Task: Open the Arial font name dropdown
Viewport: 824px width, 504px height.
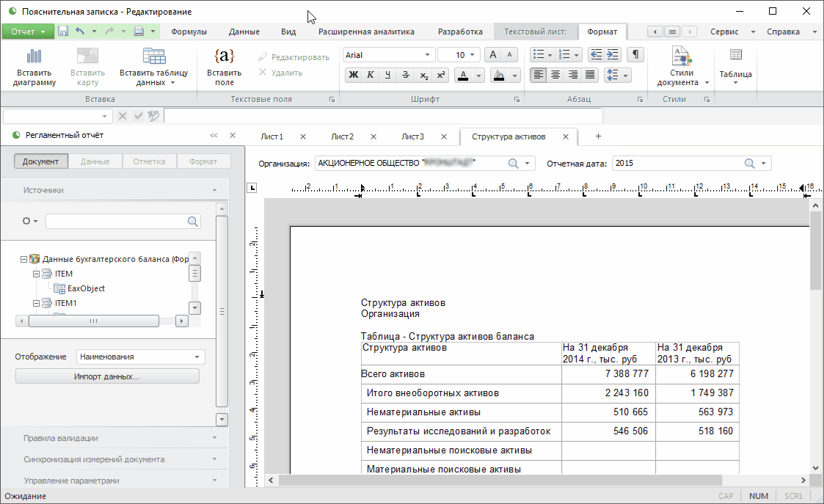Action: (x=428, y=55)
